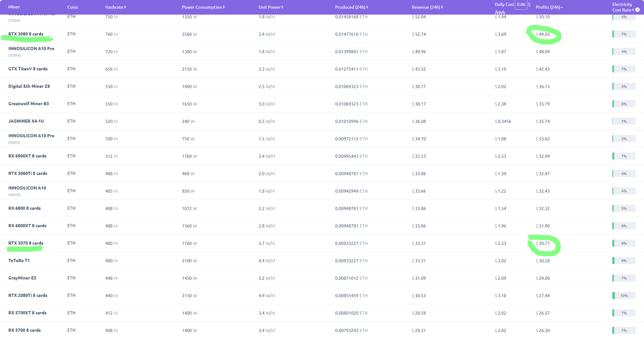644x337 pixels.
Task: Select the Coins column header
Action: point(73,7)
